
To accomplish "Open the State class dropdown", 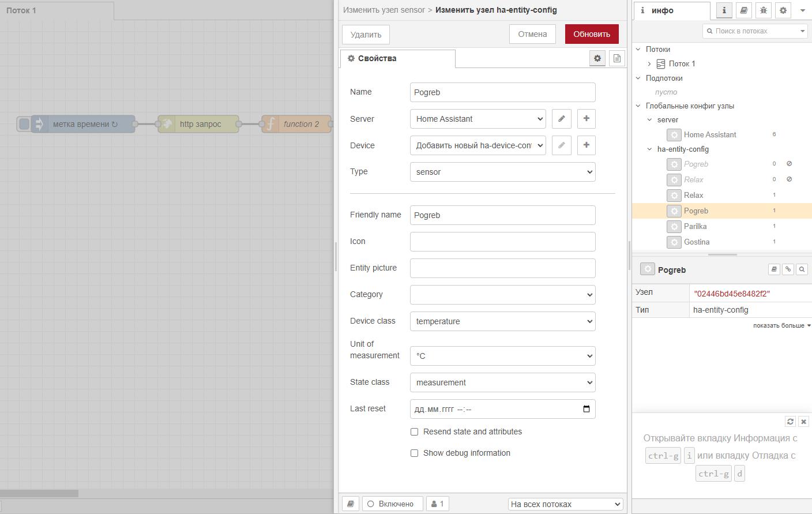I will point(502,382).
